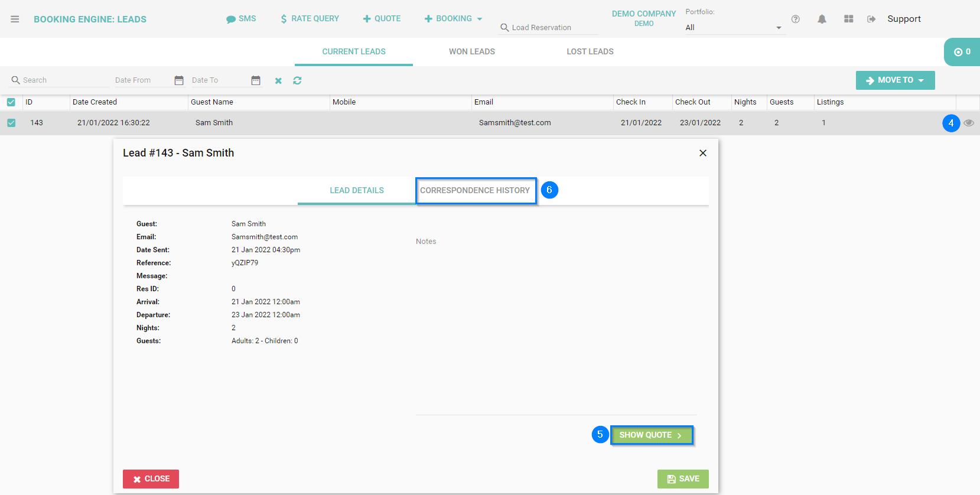Toggle the select-all leads checkbox
Viewport: 980px width, 495px height.
point(11,102)
